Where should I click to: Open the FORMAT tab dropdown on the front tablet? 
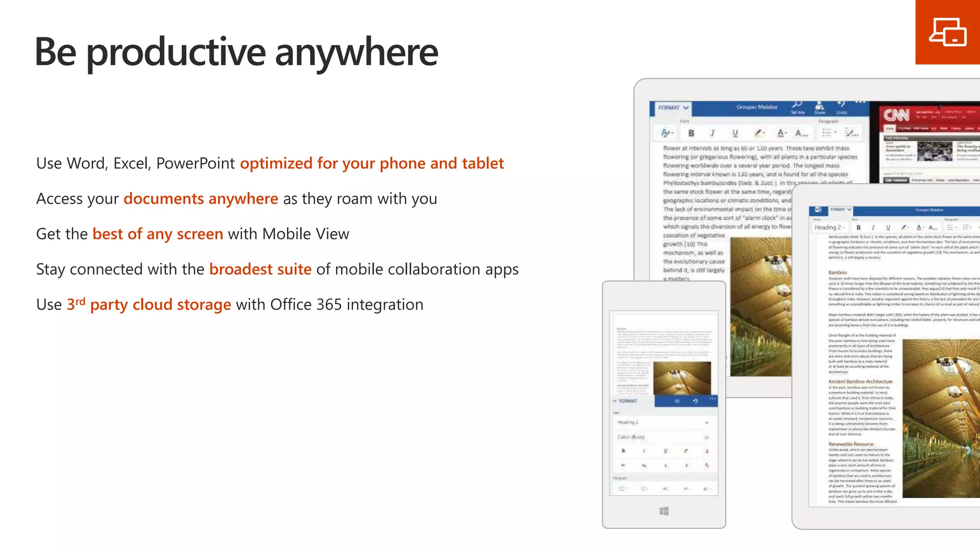tap(841, 209)
